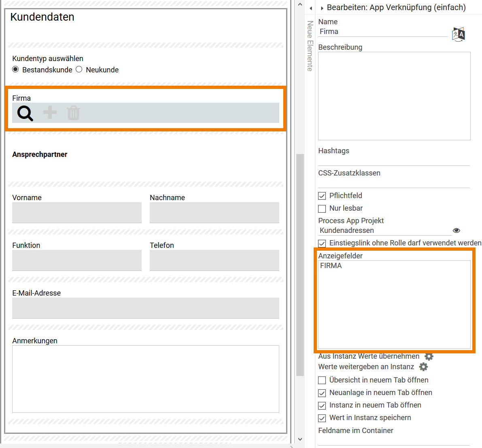Check Übersicht in neuem Tab öffnen
Image resolution: width=482 pixels, height=448 pixels.
pos(322,380)
